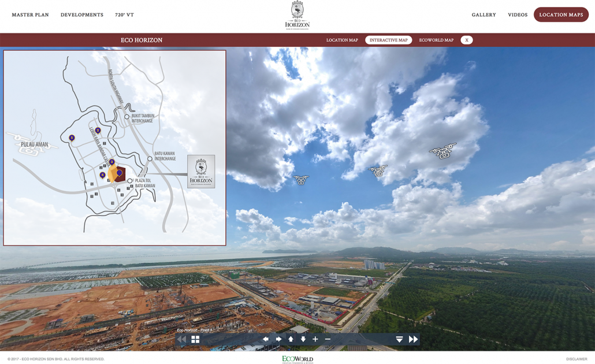Viewport: 595px width, 364px height.
Task: Pan the panorama right with arrow
Action: [278, 339]
